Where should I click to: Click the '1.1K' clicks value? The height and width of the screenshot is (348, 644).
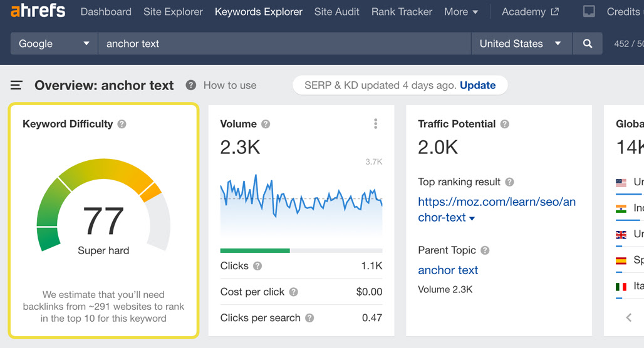click(x=371, y=266)
